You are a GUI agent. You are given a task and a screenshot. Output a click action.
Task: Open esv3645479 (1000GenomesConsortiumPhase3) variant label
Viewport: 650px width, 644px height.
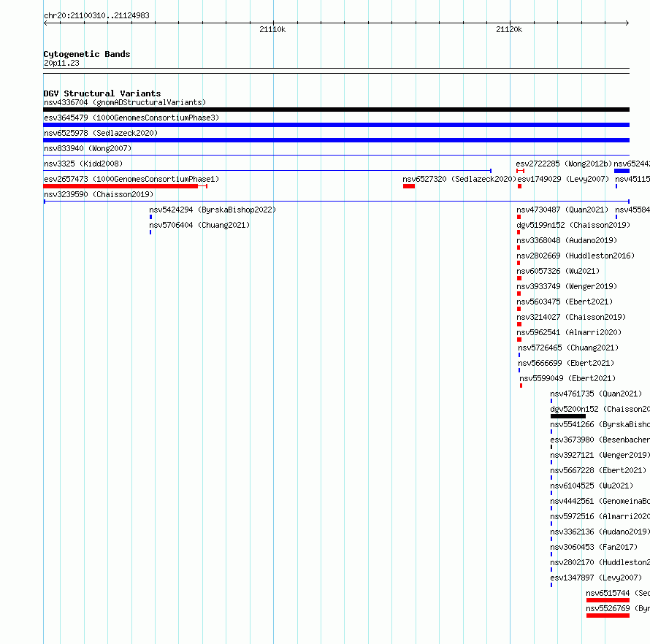(x=131, y=118)
